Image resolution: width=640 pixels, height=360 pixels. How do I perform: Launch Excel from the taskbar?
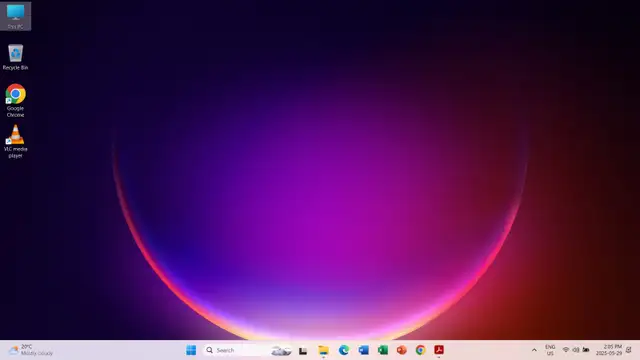(383, 350)
